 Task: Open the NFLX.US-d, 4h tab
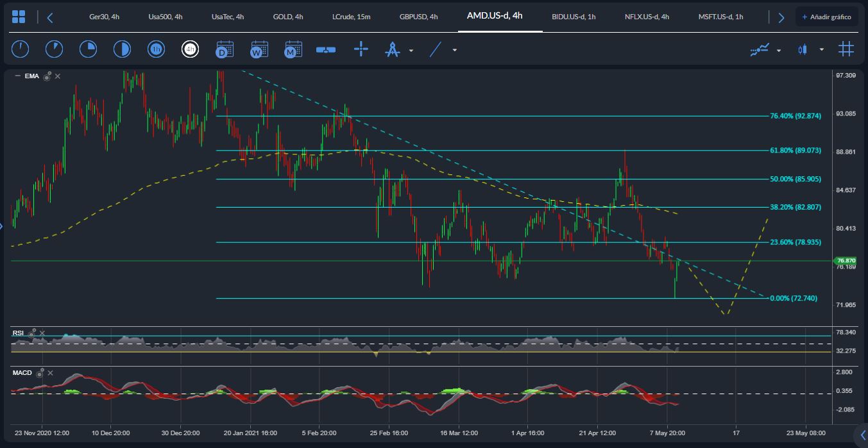[647, 17]
